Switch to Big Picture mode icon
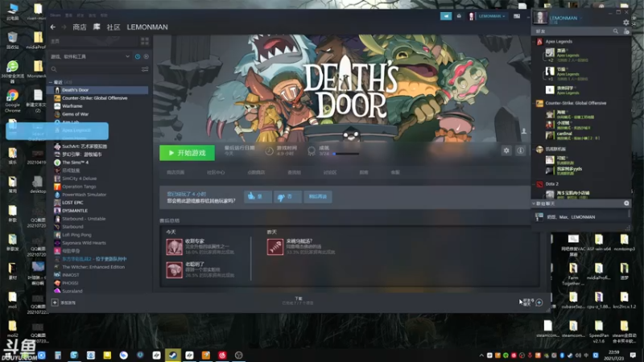Image resolution: width=644 pixels, height=362 pixels. coord(517,16)
